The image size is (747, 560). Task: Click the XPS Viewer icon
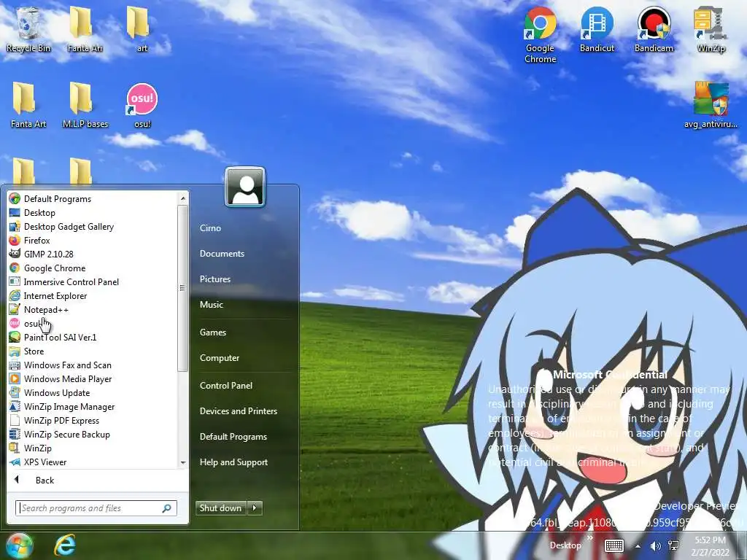click(15, 462)
